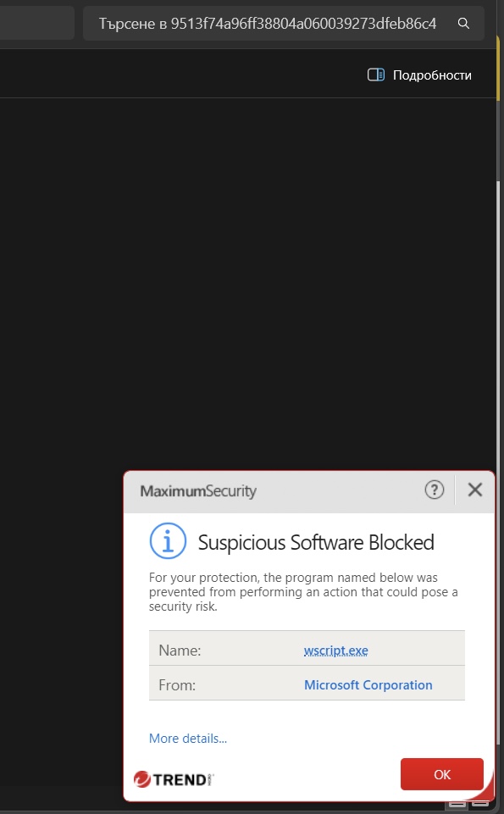Click the details pane icon beside Подробности
Screen dimensions: 504x814
coord(376,75)
